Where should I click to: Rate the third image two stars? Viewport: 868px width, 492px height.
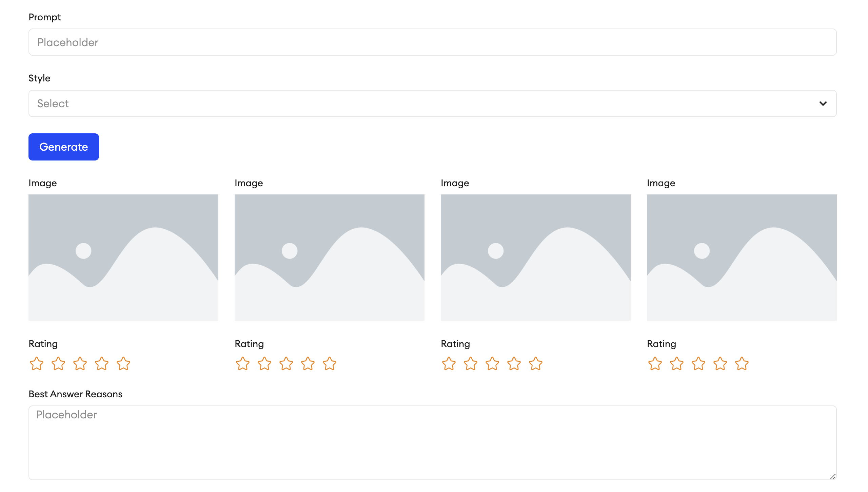coord(471,364)
